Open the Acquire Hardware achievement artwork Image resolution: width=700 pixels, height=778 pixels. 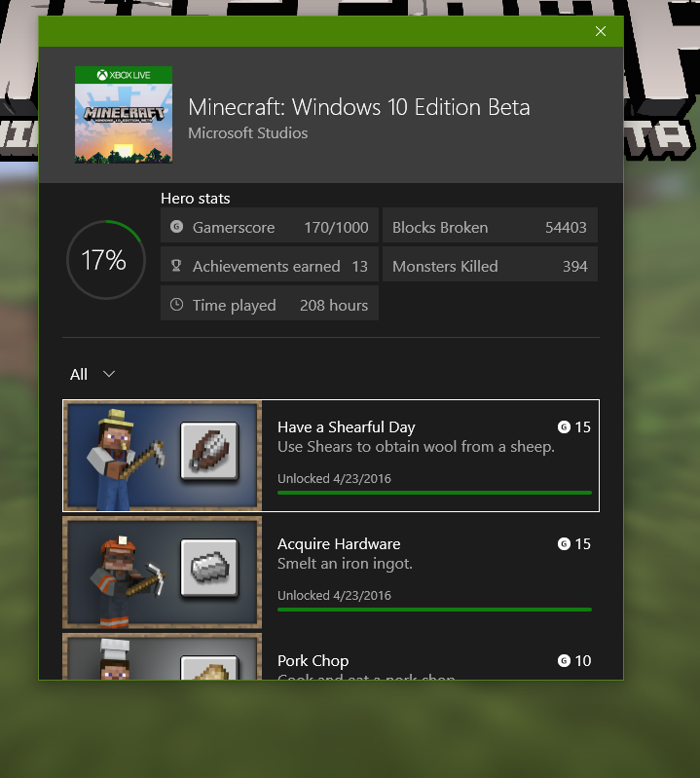163,573
